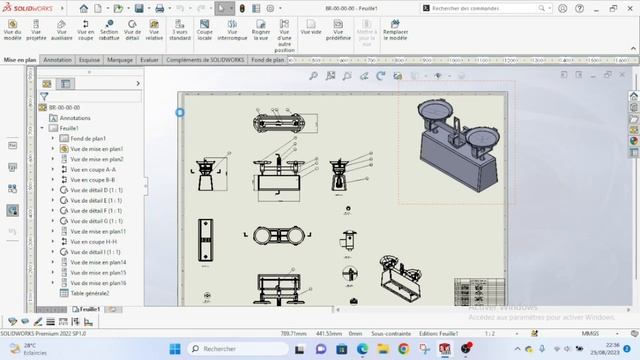Select BR-00-00-00 root item

64,107
